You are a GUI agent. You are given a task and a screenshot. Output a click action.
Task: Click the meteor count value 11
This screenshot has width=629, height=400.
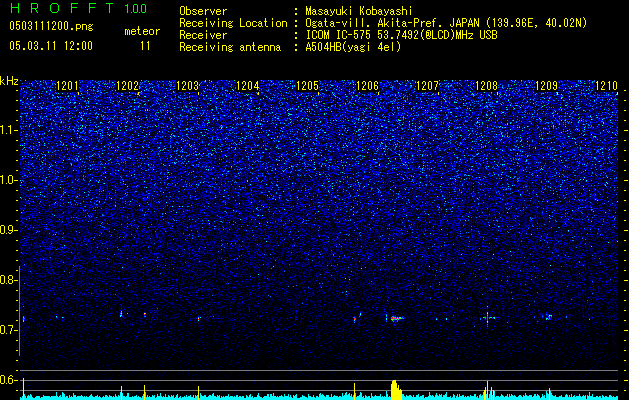click(145, 46)
